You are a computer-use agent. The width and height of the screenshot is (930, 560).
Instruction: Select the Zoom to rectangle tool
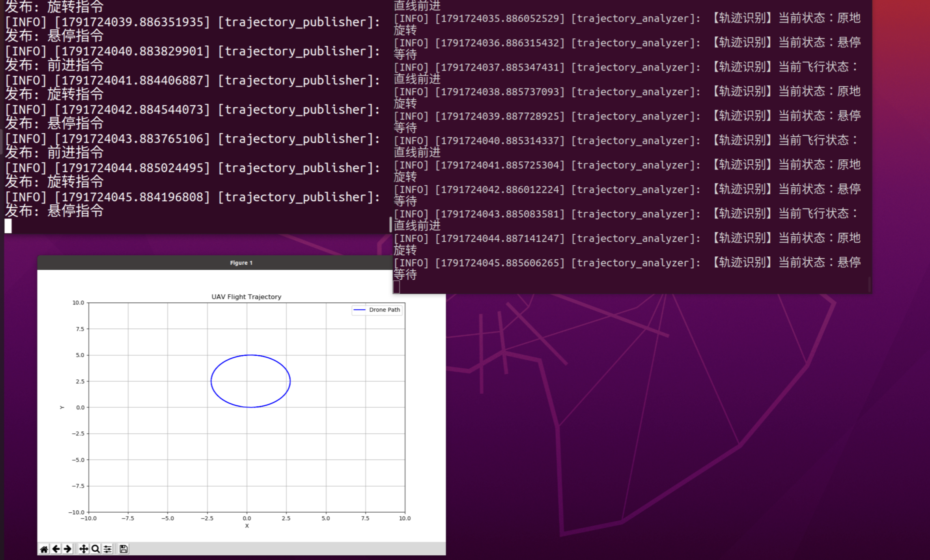pos(95,549)
